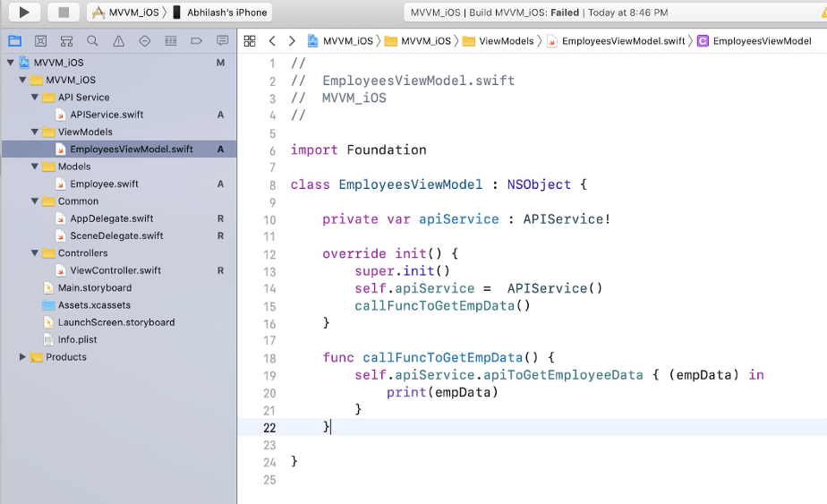Open APIService.swift in the navigator

pos(107,115)
